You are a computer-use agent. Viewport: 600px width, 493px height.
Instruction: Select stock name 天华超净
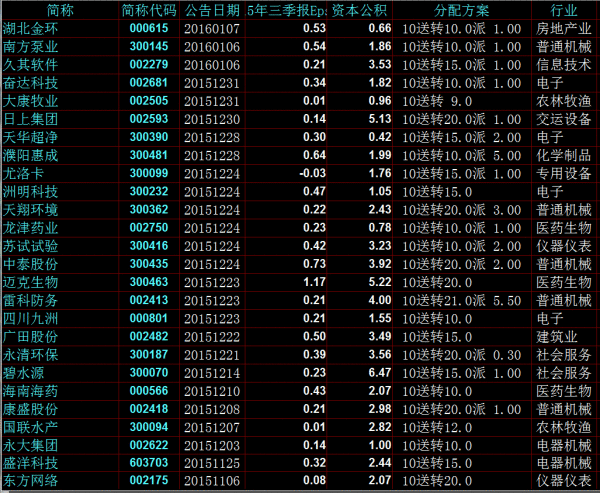(x=30, y=137)
